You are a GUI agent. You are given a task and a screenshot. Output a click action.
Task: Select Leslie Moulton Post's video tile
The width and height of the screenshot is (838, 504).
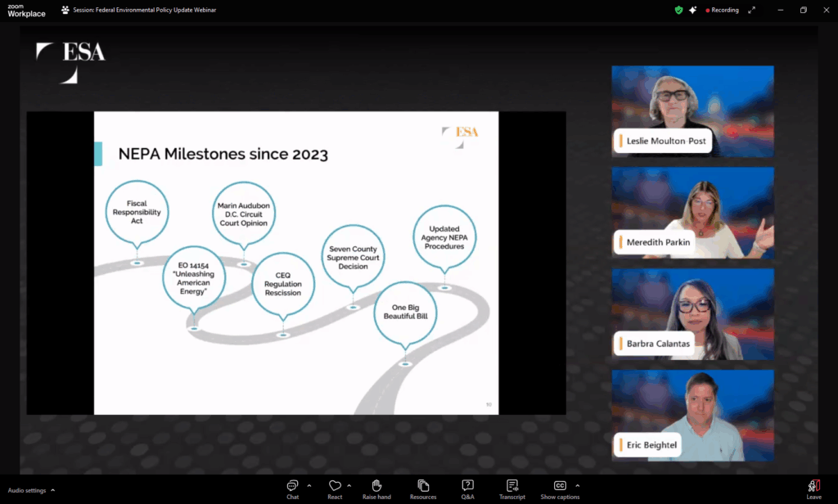click(x=692, y=110)
